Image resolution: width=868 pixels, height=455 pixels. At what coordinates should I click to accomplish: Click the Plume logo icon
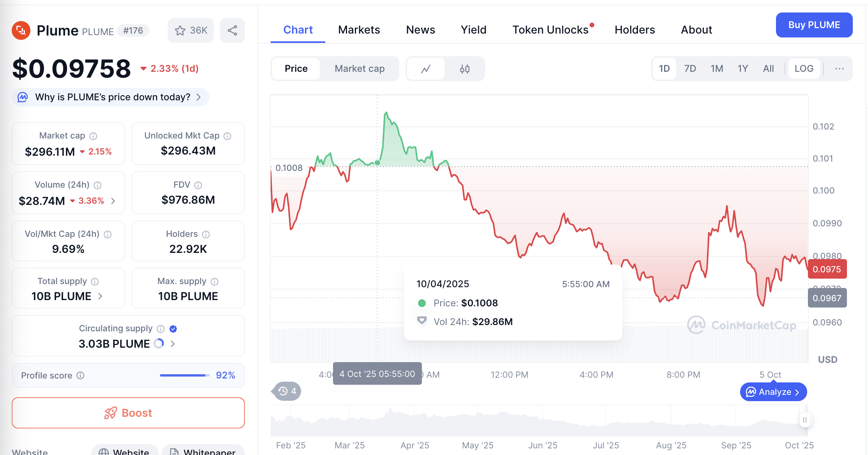click(x=21, y=30)
